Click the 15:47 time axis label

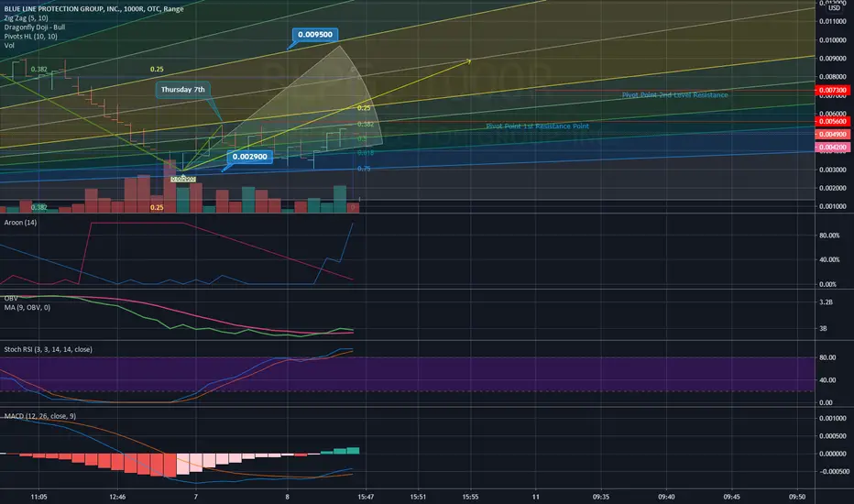[x=366, y=497]
